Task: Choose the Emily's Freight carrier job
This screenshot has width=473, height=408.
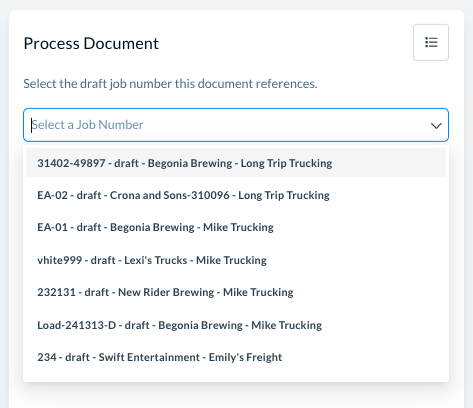Action: (x=236, y=357)
